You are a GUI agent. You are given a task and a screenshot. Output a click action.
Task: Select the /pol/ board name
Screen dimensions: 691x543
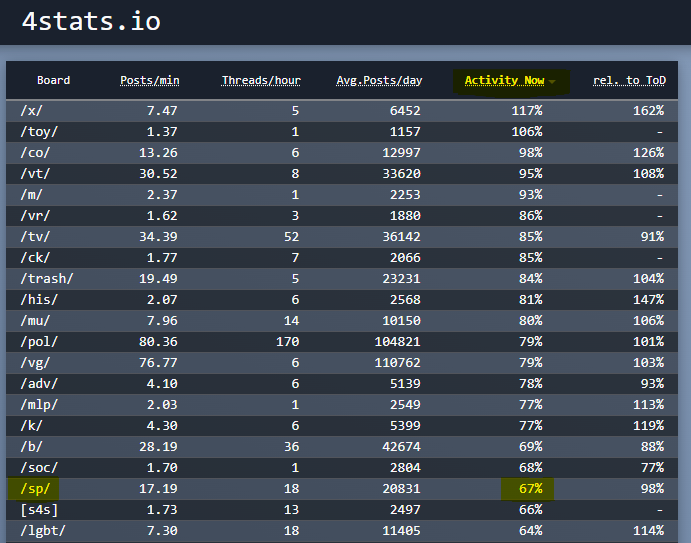[x=39, y=342]
